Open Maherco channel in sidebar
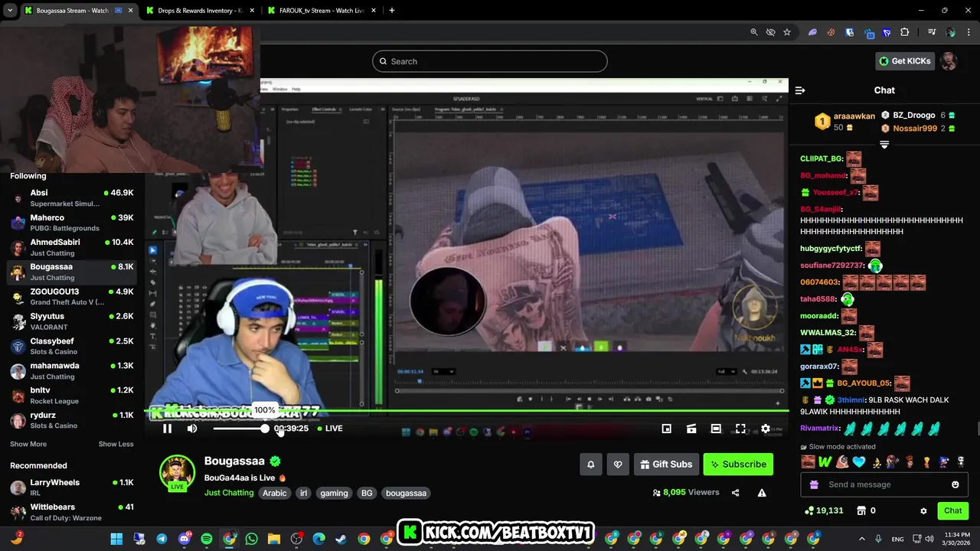980x551 pixels. [x=72, y=223]
